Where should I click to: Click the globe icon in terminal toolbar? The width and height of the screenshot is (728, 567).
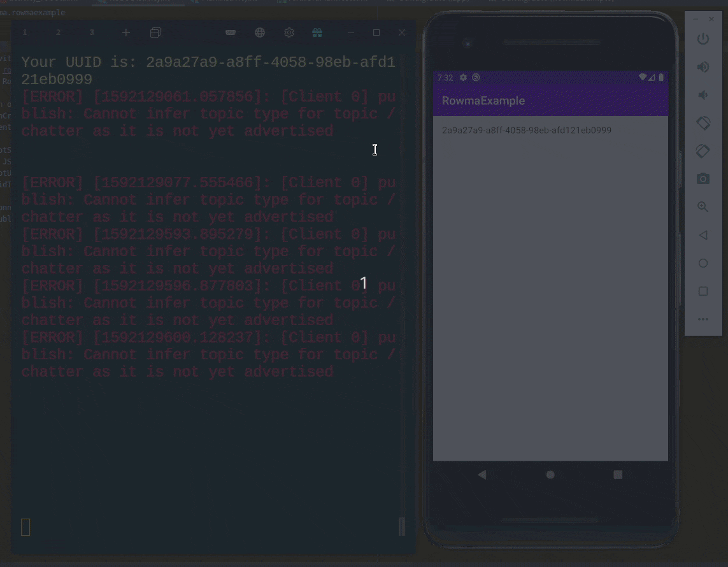pos(260,32)
